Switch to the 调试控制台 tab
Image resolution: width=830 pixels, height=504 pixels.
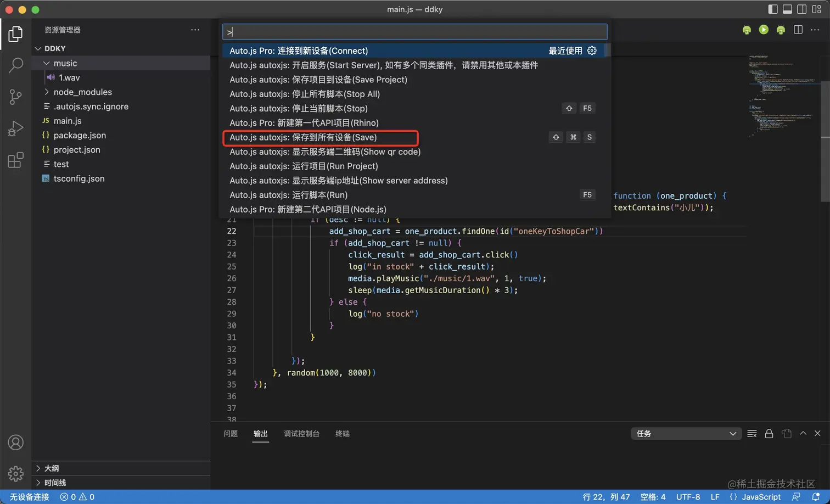tap(301, 434)
